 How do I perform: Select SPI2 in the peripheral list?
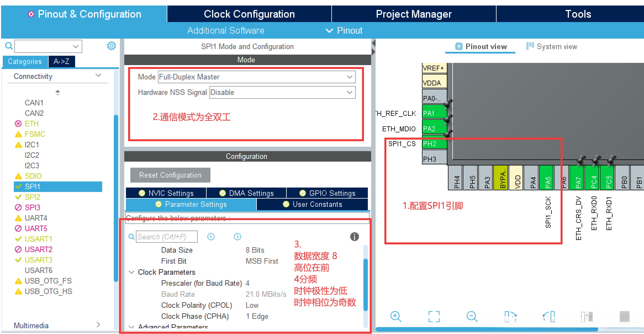coord(32,197)
